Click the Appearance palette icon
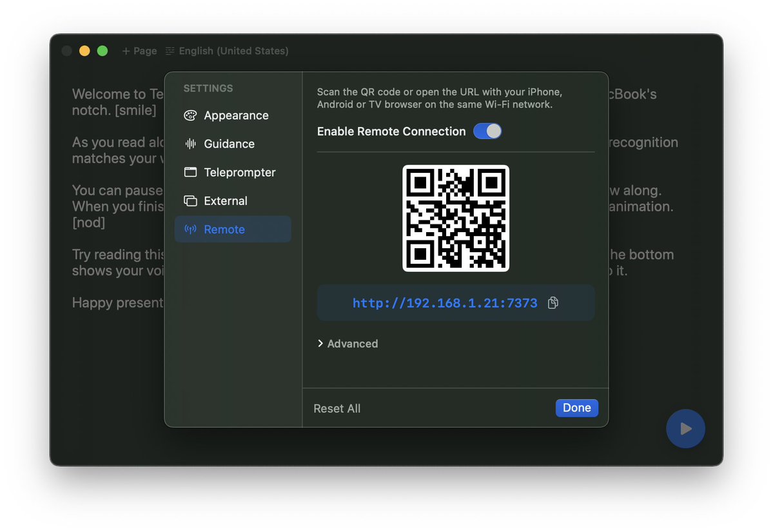This screenshot has height=532, width=773. (x=190, y=115)
